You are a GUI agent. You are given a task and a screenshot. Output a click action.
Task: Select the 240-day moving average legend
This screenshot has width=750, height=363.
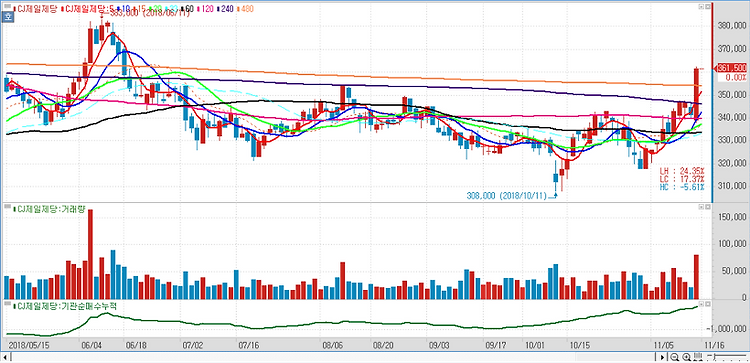click(x=225, y=9)
